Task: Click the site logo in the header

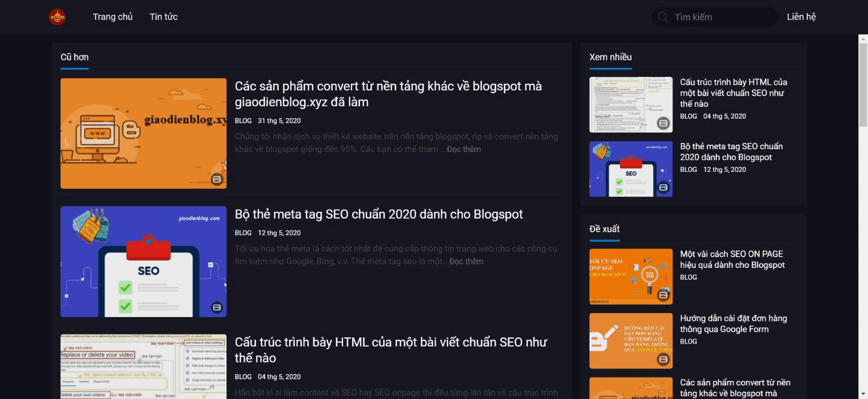Action: (x=57, y=17)
